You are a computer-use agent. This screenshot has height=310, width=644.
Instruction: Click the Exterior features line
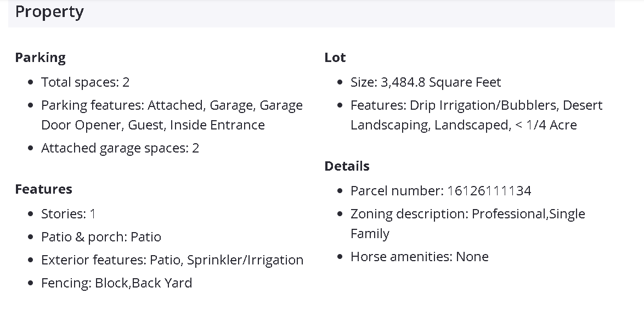coord(172,260)
